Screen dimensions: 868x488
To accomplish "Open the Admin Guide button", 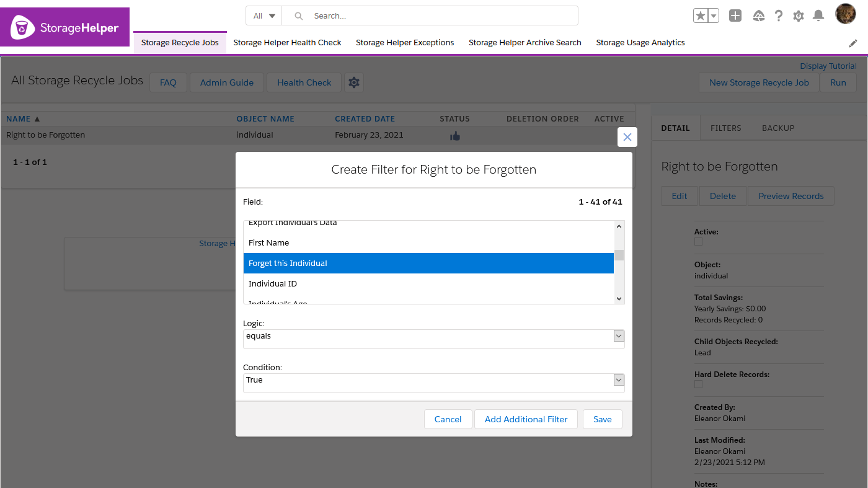I will point(227,82).
